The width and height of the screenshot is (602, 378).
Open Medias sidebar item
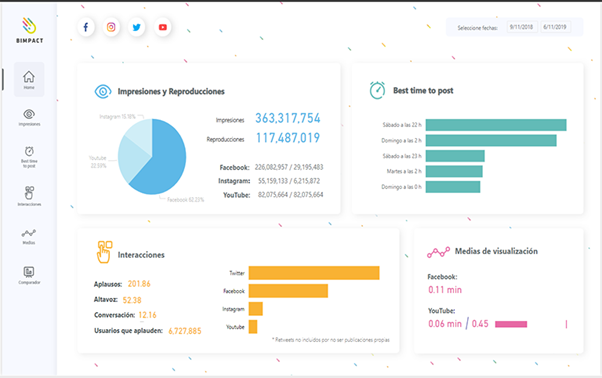(29, 236)
